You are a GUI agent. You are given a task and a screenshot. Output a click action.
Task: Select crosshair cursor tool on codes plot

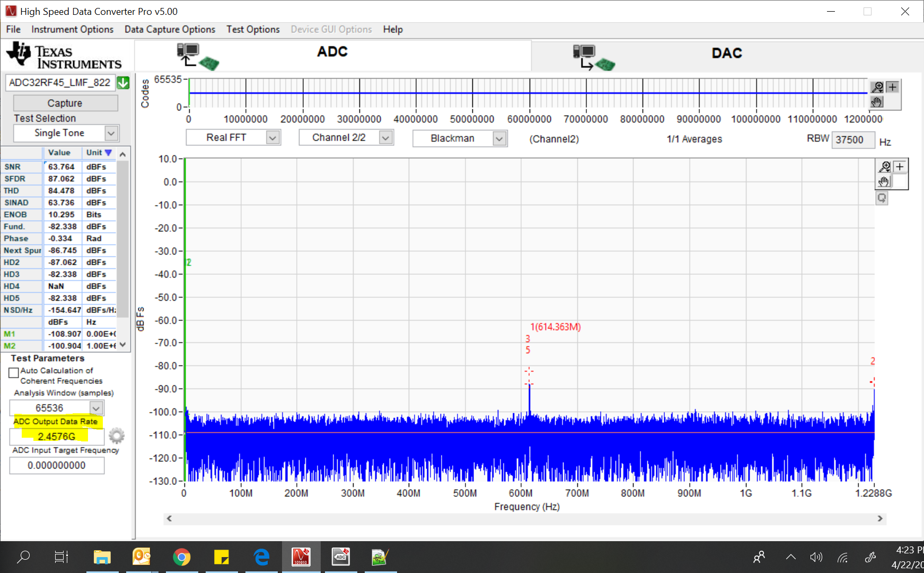click(893, 87)
